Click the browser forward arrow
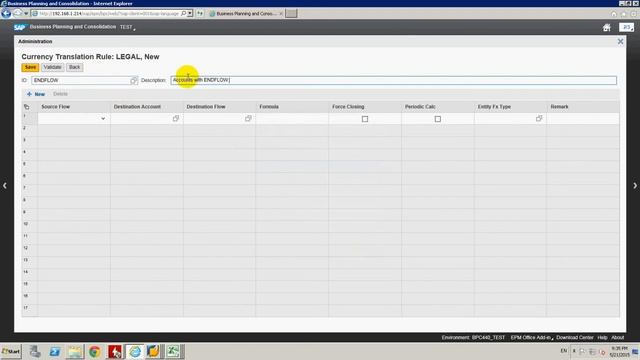Screen dimensions: 640x360 coord(18,13)
